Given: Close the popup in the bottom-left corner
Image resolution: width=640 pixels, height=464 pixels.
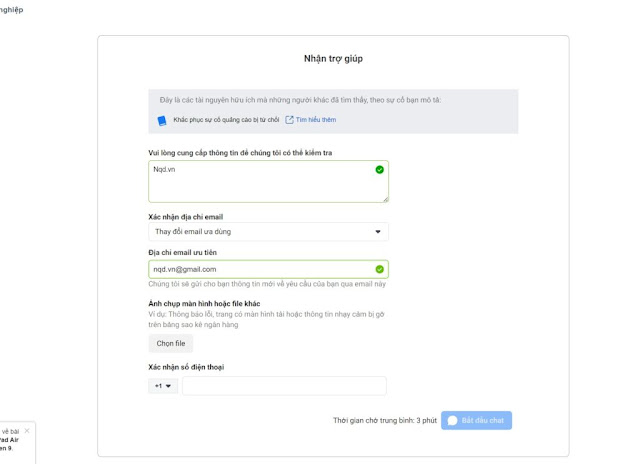Looking at the screenshot, I should tap(27, 431).
